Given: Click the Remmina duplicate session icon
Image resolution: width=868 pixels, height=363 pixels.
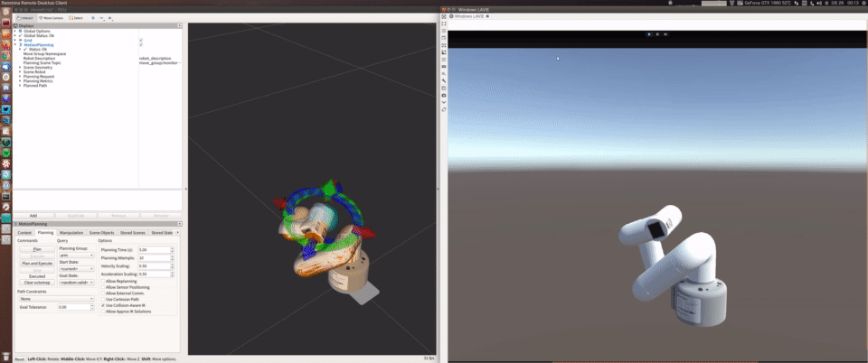Looking at the screenshot, I should click(444, 88).
